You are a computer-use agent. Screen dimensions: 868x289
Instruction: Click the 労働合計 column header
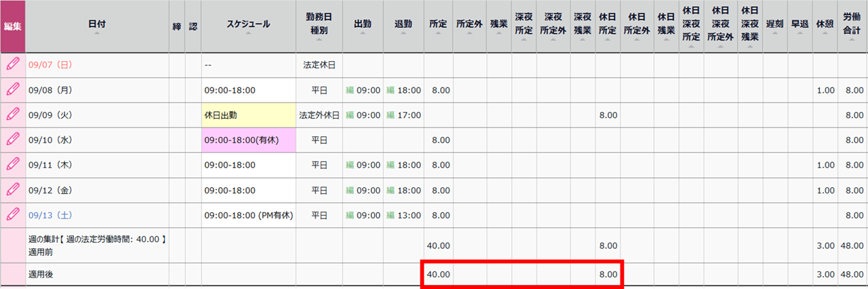[x=852, y=26]
